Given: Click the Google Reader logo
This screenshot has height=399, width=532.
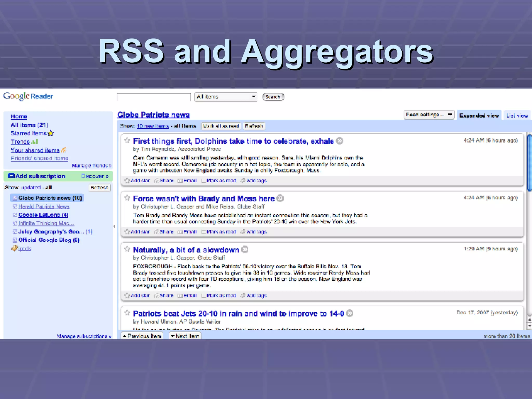Looking at the screenshot, I should [28, 96].
